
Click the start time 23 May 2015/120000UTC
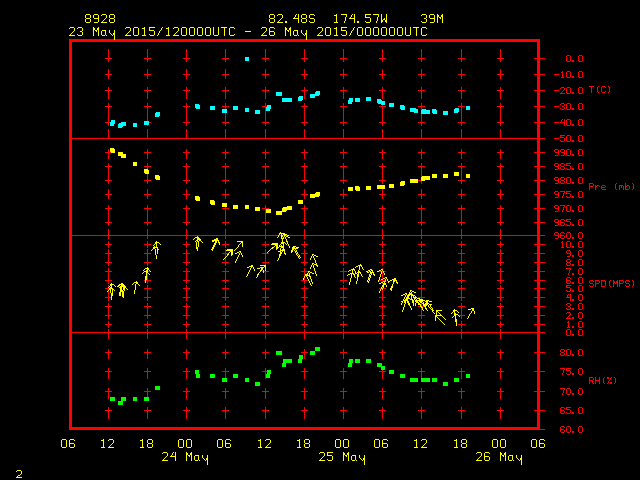coord(152,32)
